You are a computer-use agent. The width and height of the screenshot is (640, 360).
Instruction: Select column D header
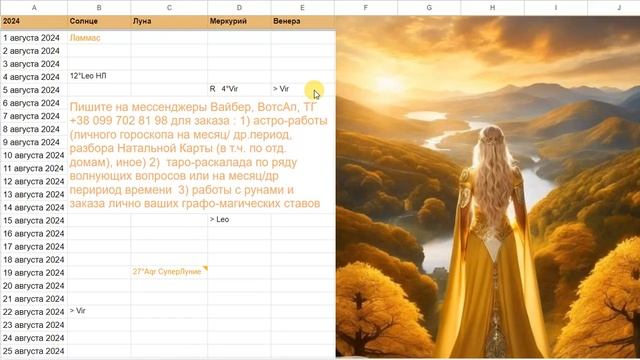[x=239, y=7]
